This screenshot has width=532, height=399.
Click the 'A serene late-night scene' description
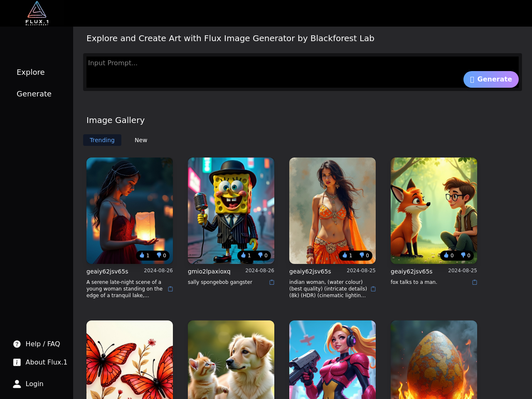click(125, 289)
